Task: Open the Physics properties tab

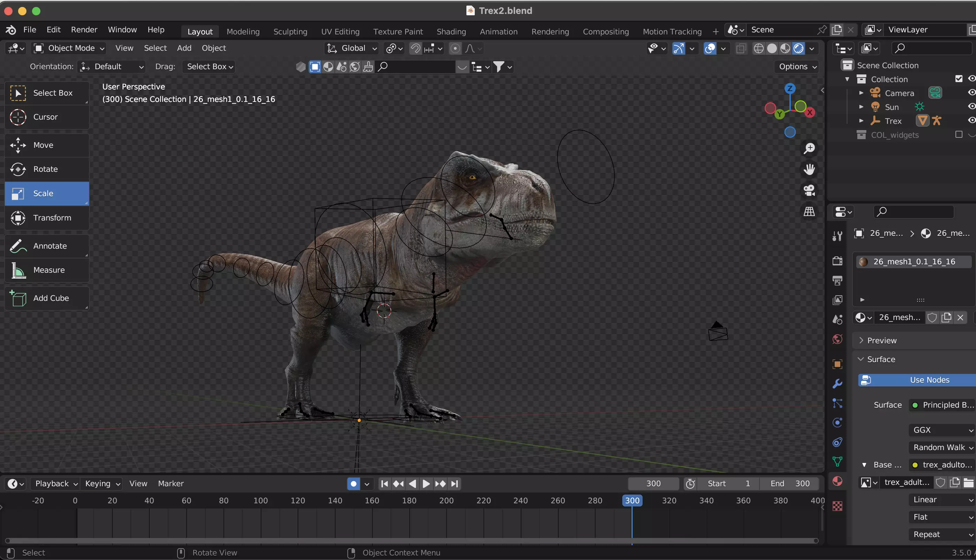Action: point(837,423)
